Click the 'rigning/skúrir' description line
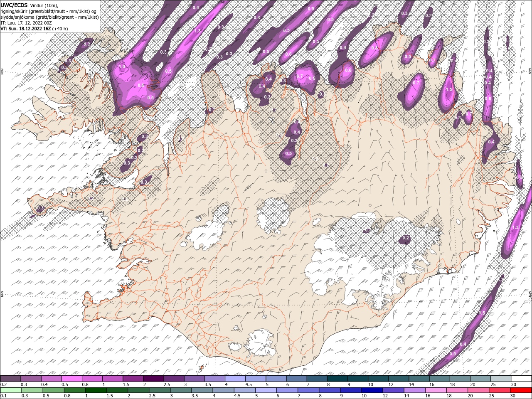The image size is (532, 399). point(48,11)
